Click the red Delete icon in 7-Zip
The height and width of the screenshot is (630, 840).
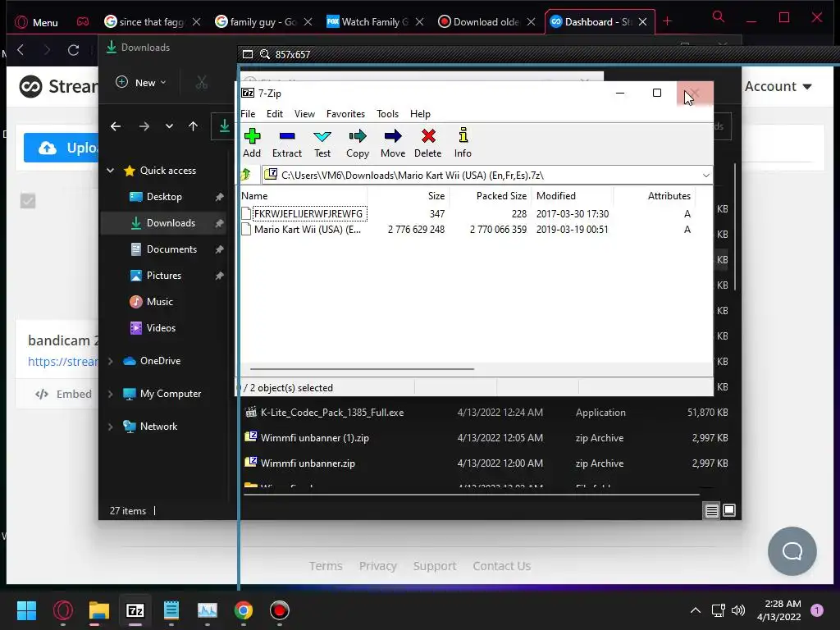tap(428, 136)
